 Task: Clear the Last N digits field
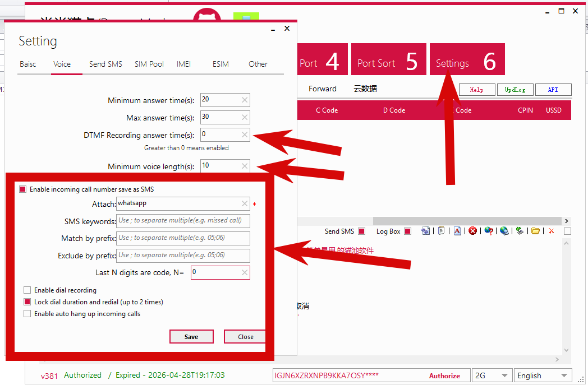pyautogui.click(x=245, y=273)
